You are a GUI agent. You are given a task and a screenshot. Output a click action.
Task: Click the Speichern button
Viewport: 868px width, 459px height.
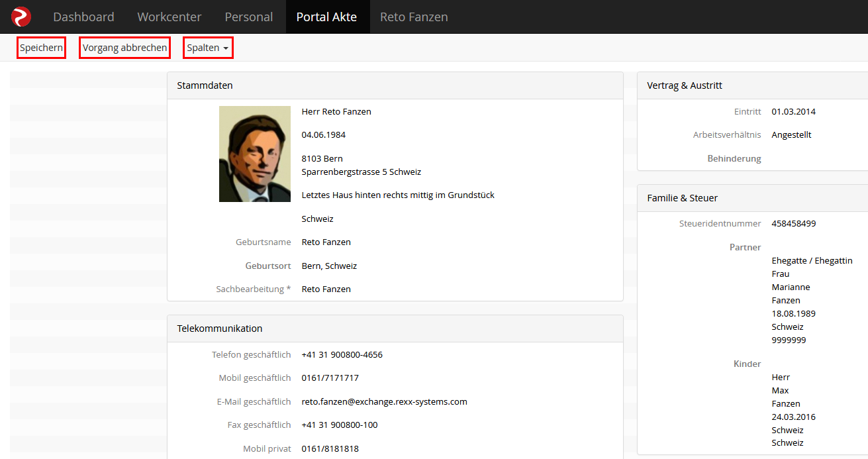pyautogui.click(x=41, y=48)
